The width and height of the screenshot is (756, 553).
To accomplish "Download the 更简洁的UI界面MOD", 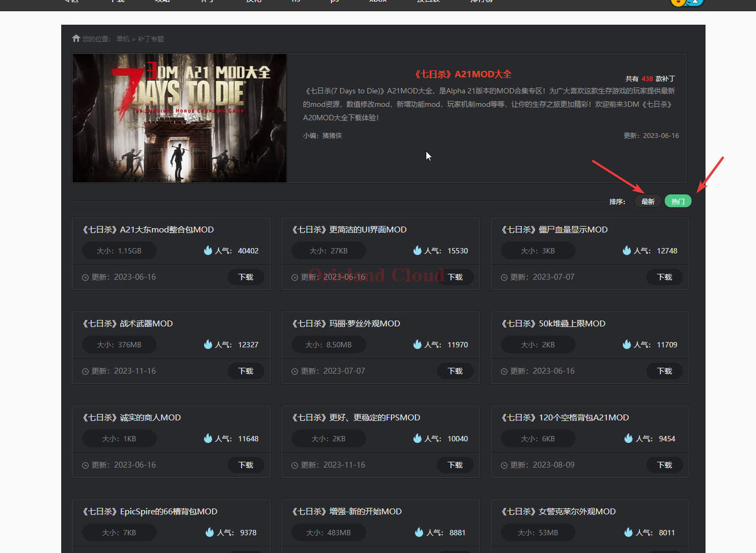I will [x=455, y=277].
